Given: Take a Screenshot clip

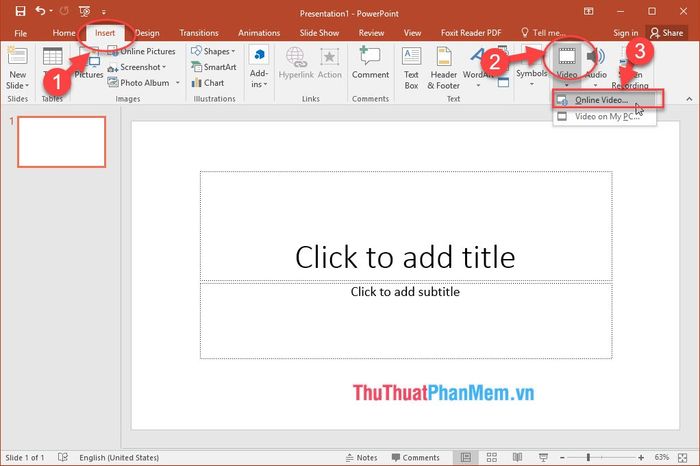Looking at the screenshot, I should 137,67.
